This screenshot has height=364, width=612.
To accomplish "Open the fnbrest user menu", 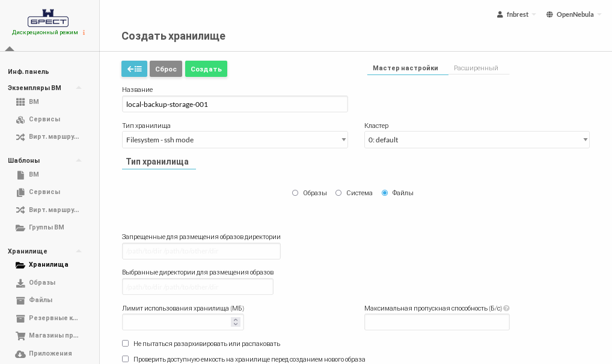I will pyautogui.click(x=516, y=14).
